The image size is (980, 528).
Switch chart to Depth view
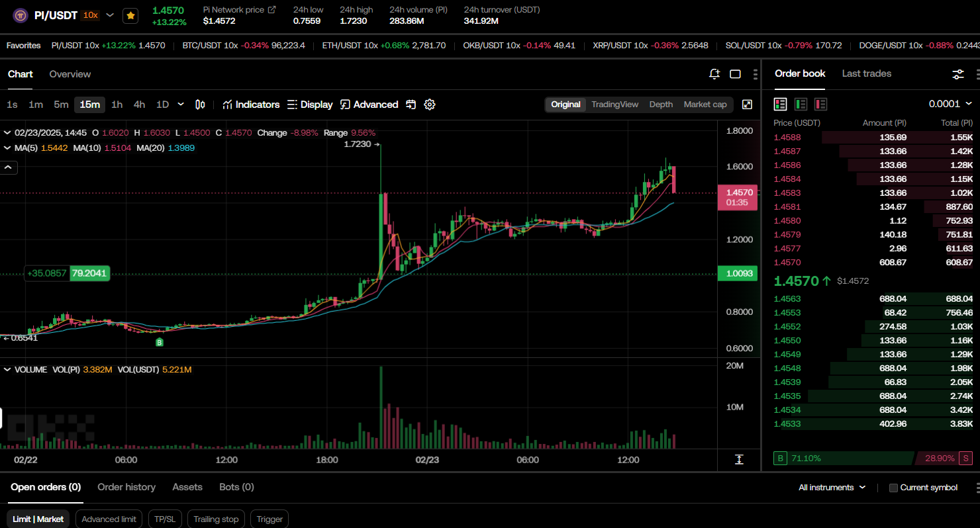click(661, 105)
